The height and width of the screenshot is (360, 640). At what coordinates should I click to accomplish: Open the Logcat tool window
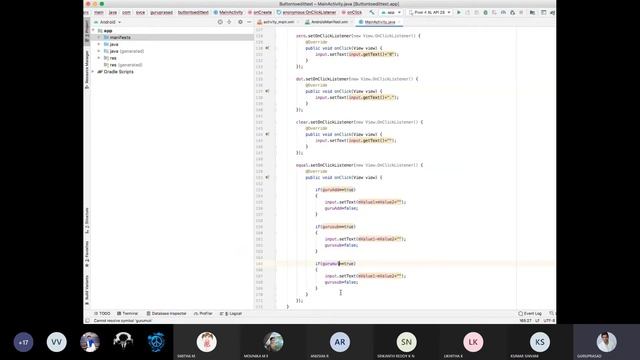[231, 313]
